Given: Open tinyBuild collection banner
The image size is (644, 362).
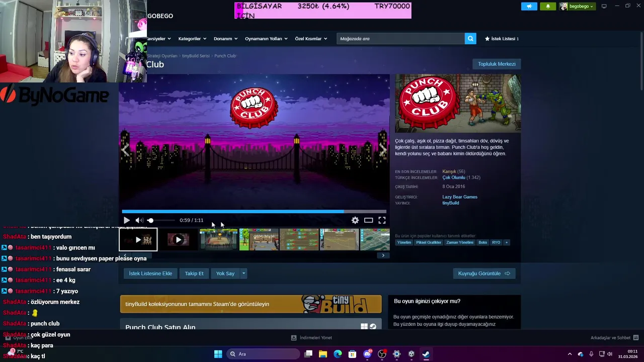Looking at the screenshot, I should tap(251, 304).
